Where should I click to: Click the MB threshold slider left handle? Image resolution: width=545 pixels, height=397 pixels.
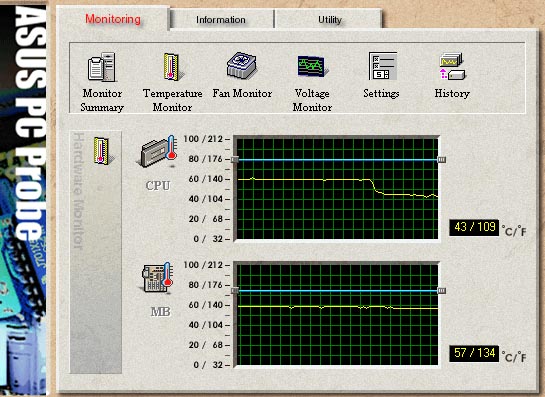tap(235, 290)
